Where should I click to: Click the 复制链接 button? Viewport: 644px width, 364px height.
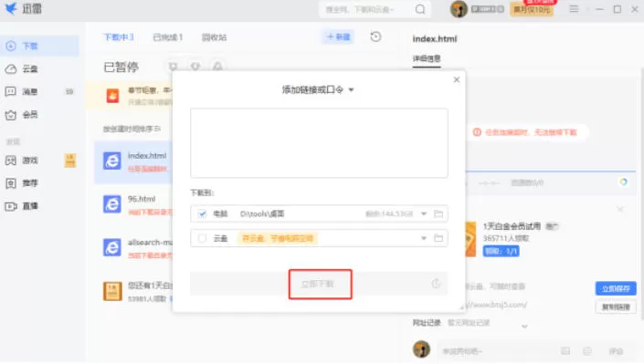[616, 307]
